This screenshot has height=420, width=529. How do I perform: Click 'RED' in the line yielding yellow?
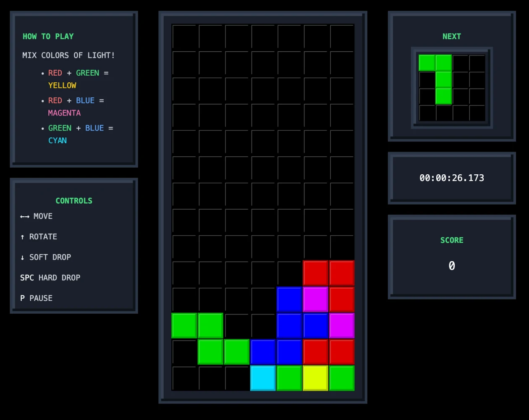click(55, 73)
